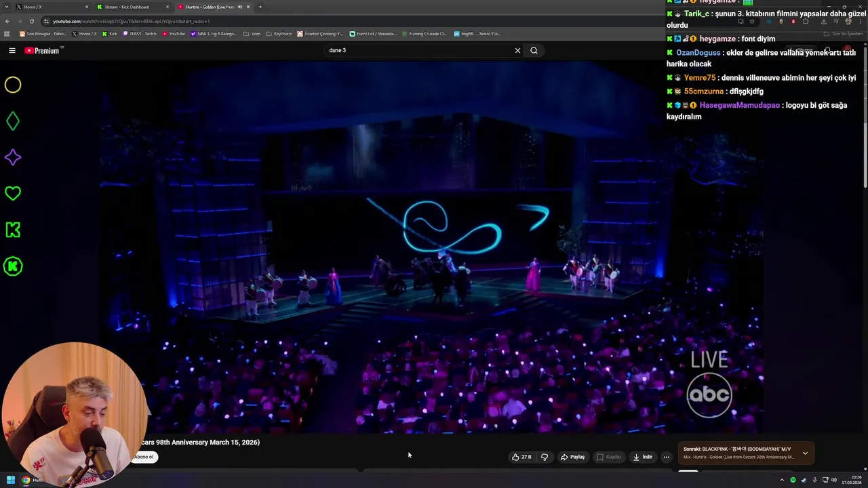Open the YouTube bookmark
Image resolution: width=868 pixels, height=488 pixels.
(x=174, y=33)
